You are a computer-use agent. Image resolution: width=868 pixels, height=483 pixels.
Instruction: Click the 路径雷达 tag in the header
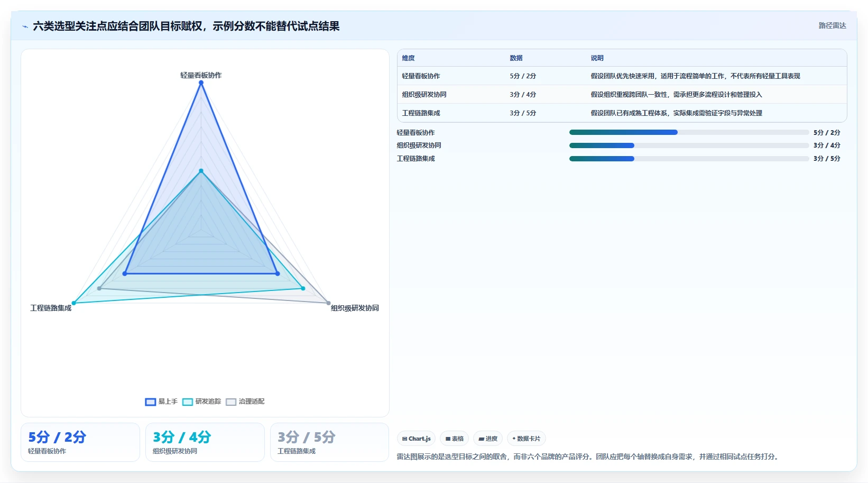(x=832, y=25)
